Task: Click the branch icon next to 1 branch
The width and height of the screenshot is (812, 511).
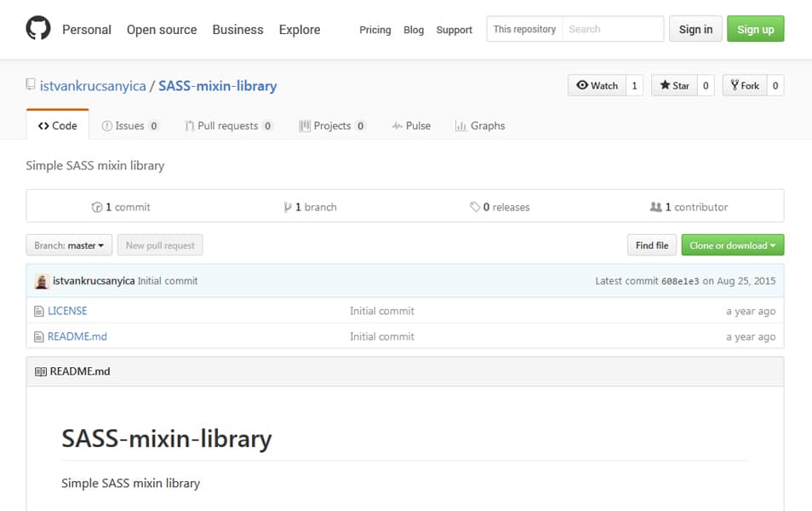Action: (288, 207)
